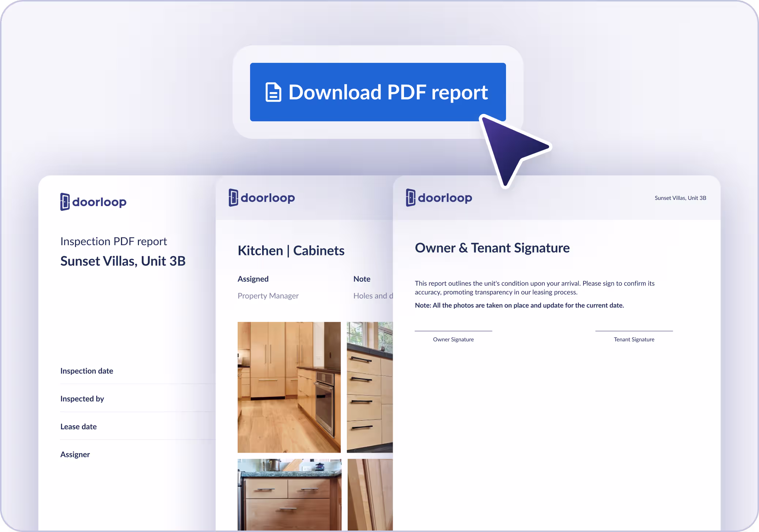The width and height of the screenshot is (759, 532).
Task: Click the doorloop logo on Kitchen Cabinets page
Action: (262, 198)
